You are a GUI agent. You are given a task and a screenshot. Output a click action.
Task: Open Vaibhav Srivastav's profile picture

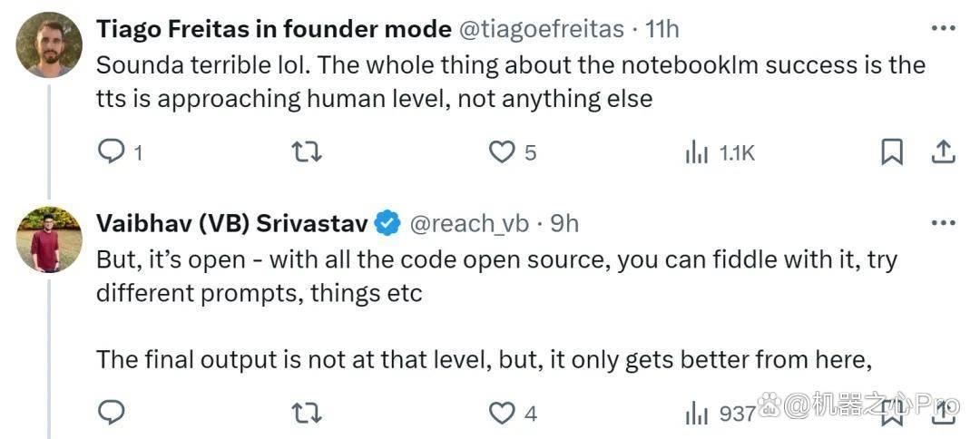tap(49, 239)
